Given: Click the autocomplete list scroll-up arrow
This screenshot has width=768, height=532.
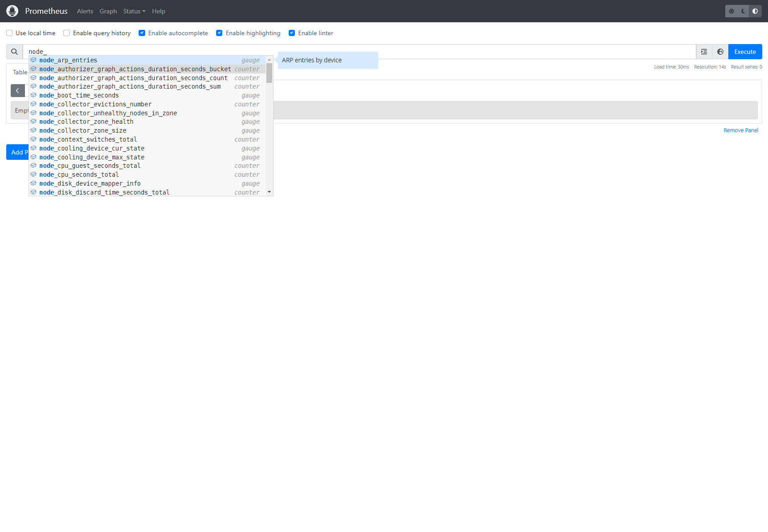Looking at the screenshot, I should (x=269, y=59).
